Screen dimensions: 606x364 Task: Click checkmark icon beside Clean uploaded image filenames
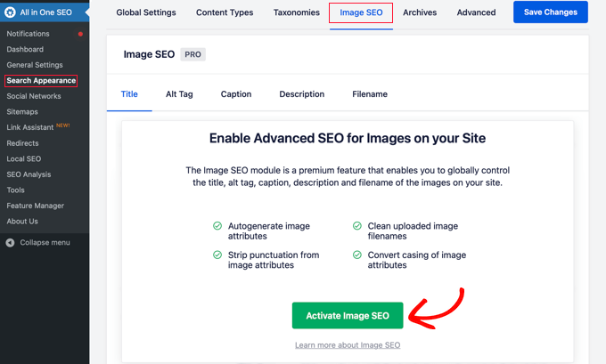[356, 226]
